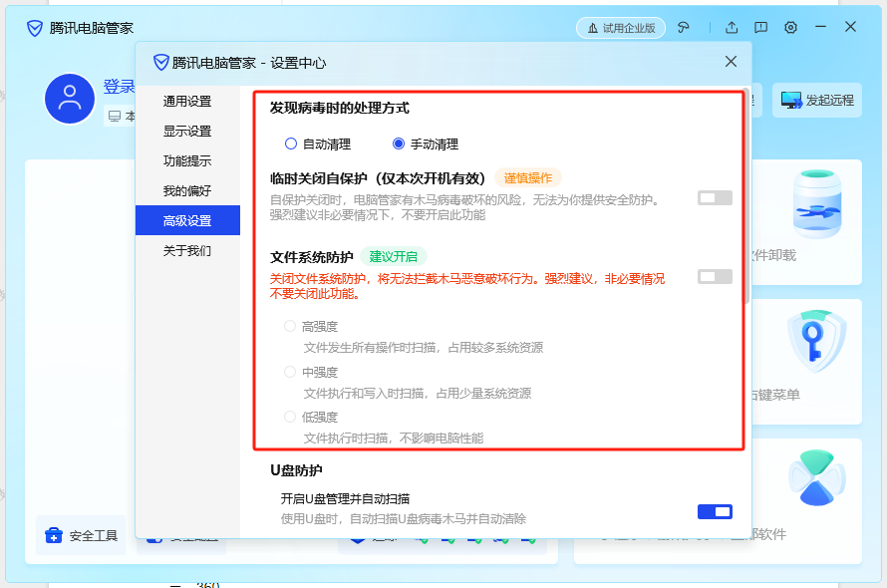Click 试用企业版 button in title bar
This screenshot has height=588, width=887.
point(621,28)
